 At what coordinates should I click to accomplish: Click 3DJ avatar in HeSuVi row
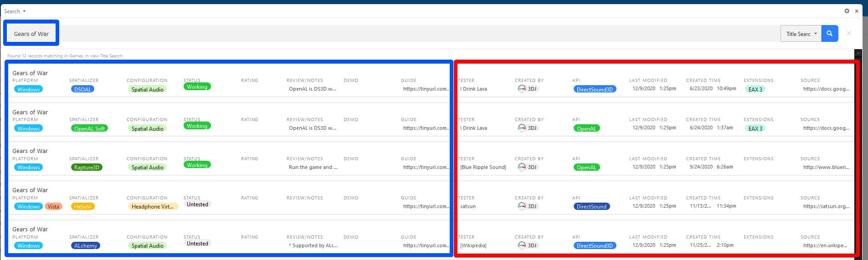tap(522, 206)
